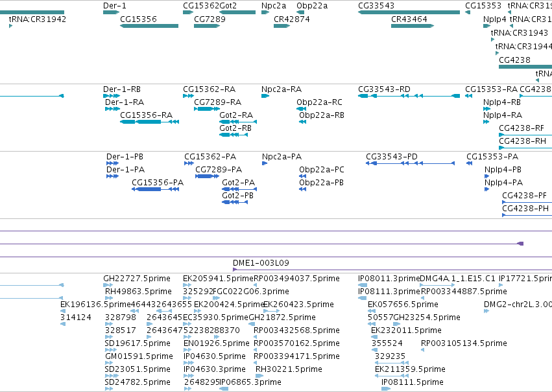552x392 pixels.
Task: Select the CG15356-RA transcript label
Action: [146, 115]
